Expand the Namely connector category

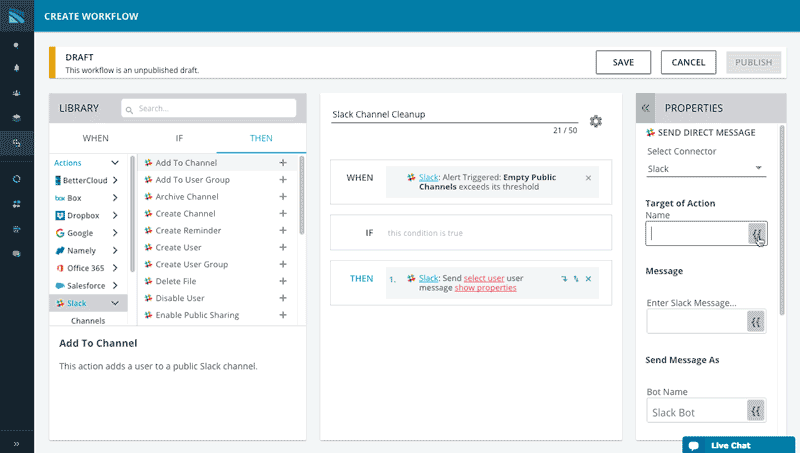point(115,250)
